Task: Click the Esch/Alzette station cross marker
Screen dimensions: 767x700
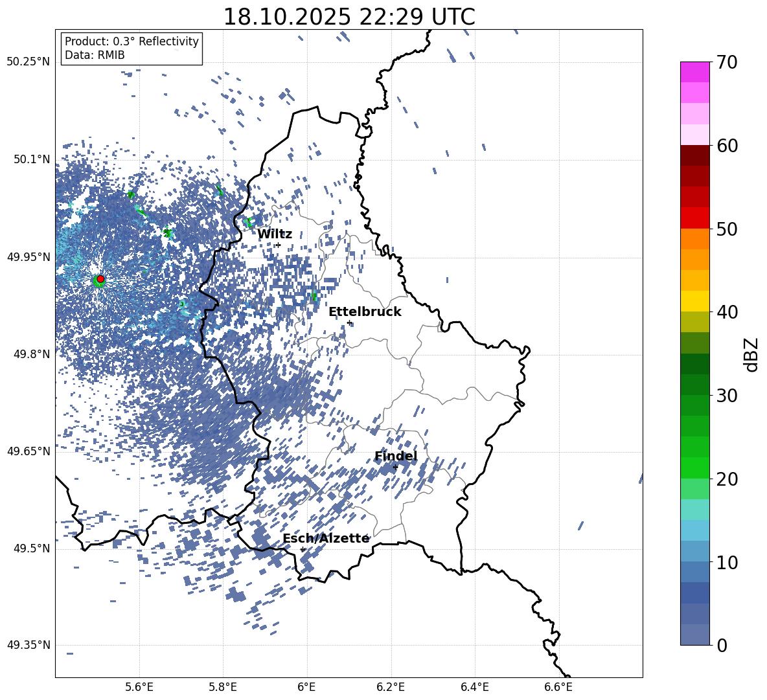Action: (303, 549)
